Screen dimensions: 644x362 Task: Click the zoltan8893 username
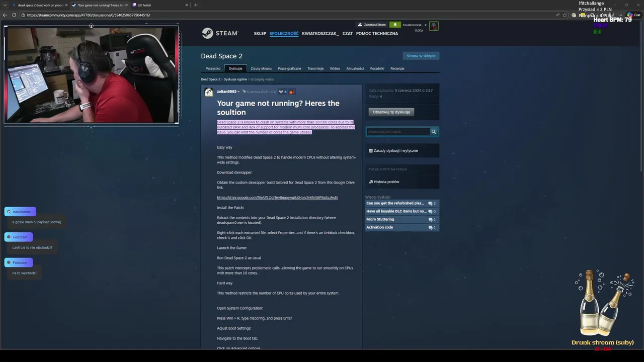[x=226, y=92]
